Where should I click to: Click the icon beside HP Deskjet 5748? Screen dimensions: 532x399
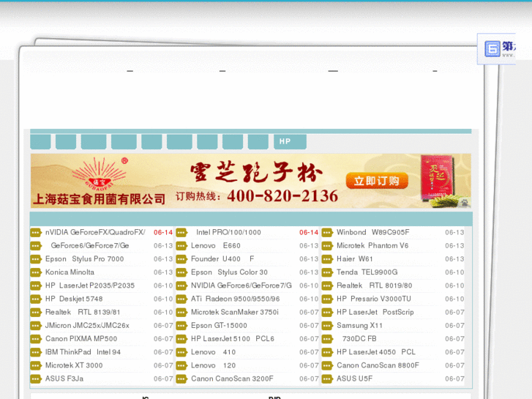(36, 299)
